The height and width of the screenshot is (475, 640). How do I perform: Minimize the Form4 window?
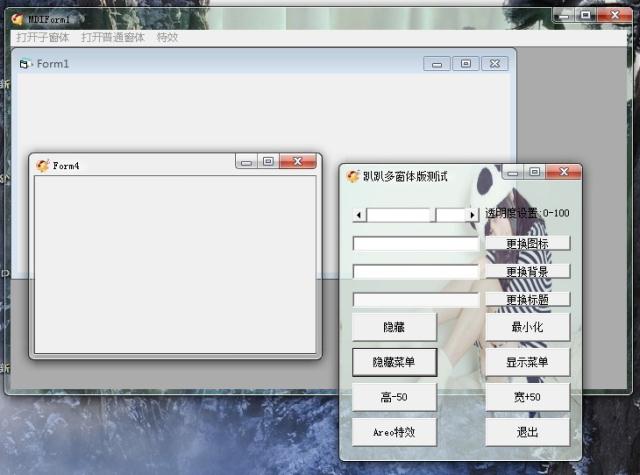click(246, 162)
